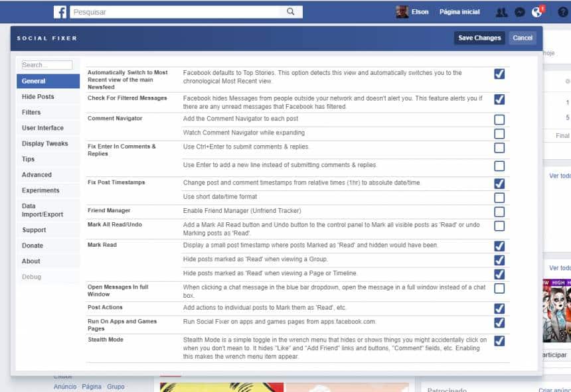This screenshot has width=571, height=392.
Task: Uncheck Hide Read posts on Page or Timeline
Action: (499, 274)
